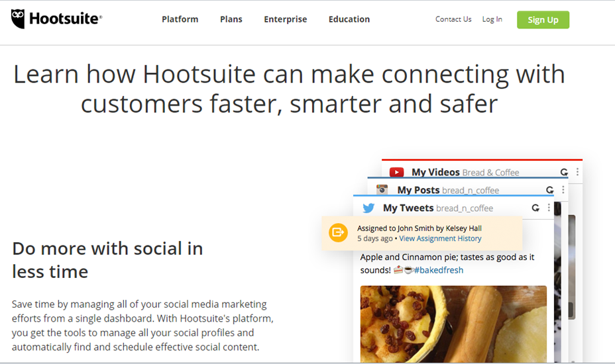
Task: Click 'Assigned to John Smith' text
Action: pyautogui.click(x=419, y=228)
